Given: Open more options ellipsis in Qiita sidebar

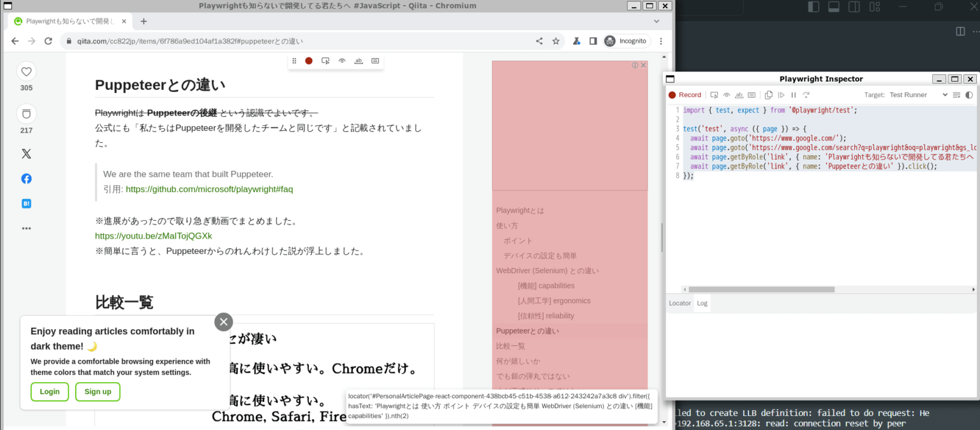Looking at the screenshot, I should pyautogui.click(x=26, y=228).
